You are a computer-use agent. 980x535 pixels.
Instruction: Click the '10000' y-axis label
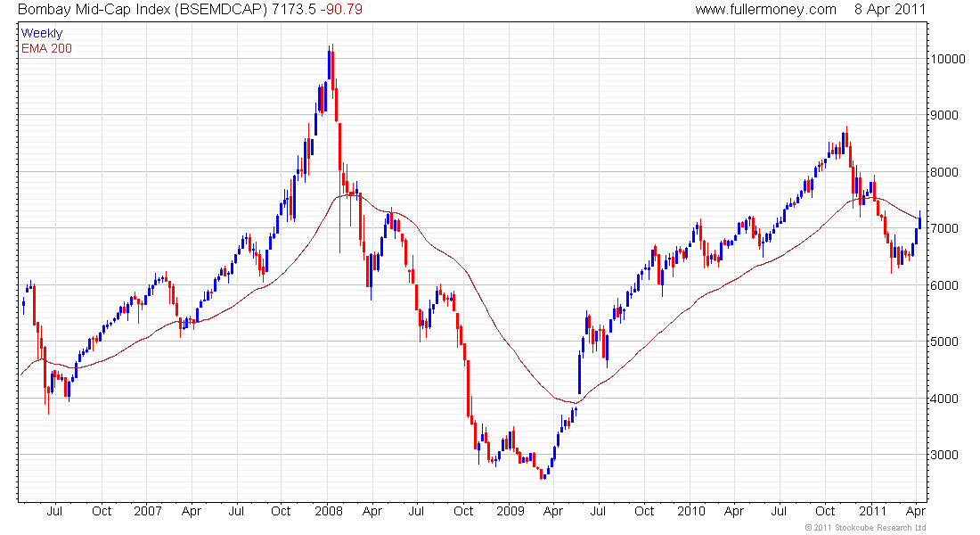(x=948, y=59)
